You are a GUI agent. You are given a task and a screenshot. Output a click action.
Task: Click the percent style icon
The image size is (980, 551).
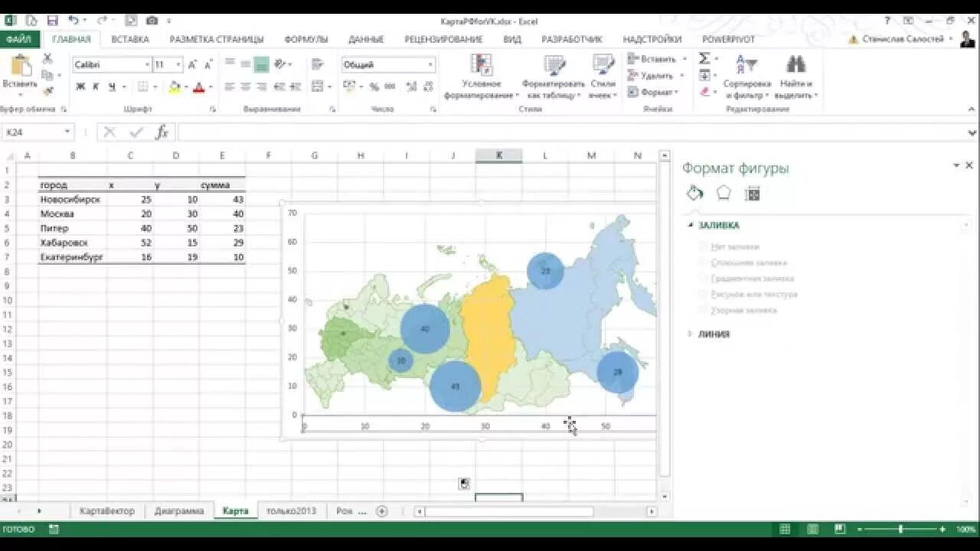tap(374, 87)
